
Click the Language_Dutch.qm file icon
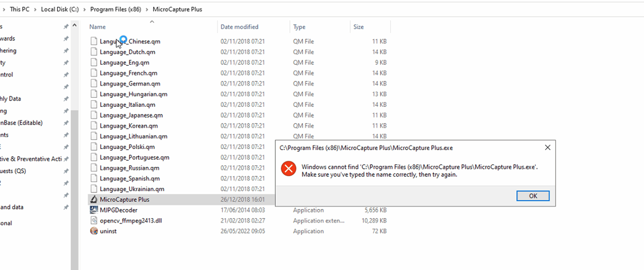pyautogui.click(x=94, y=52)
